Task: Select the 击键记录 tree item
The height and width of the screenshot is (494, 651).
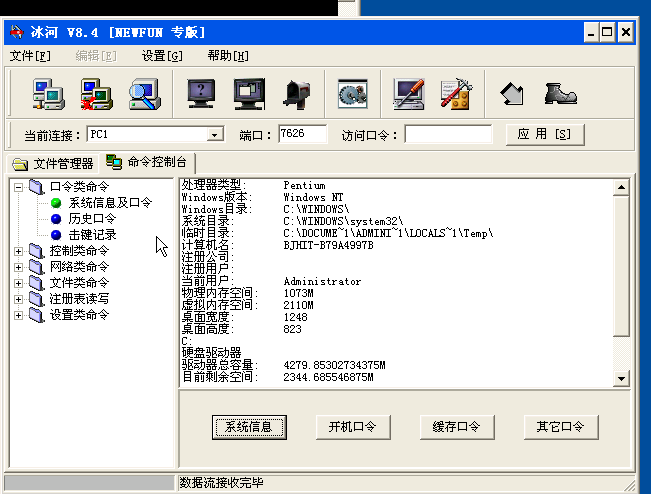Action: (92, 235)
